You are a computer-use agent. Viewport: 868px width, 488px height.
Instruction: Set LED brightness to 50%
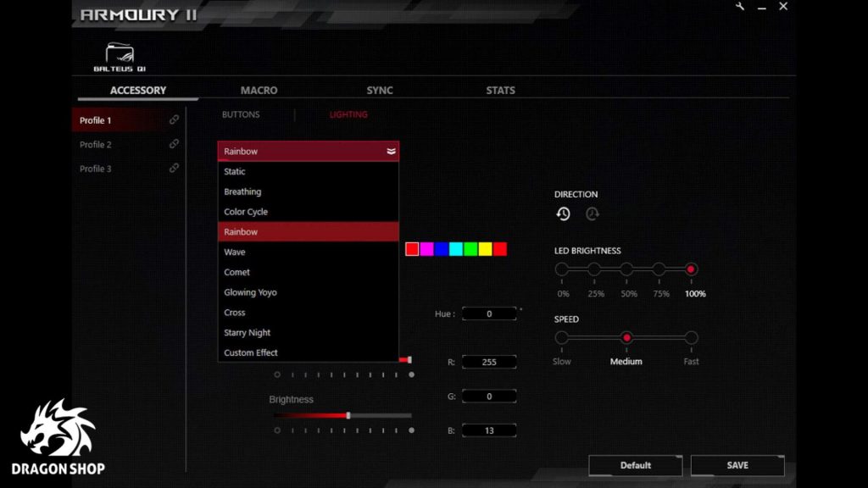point(626,269)
